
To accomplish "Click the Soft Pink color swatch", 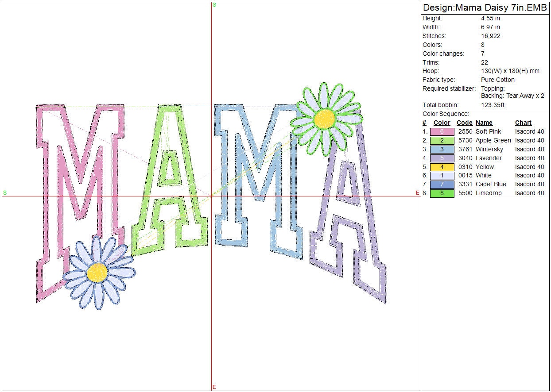I will click(x=442, y=131).
